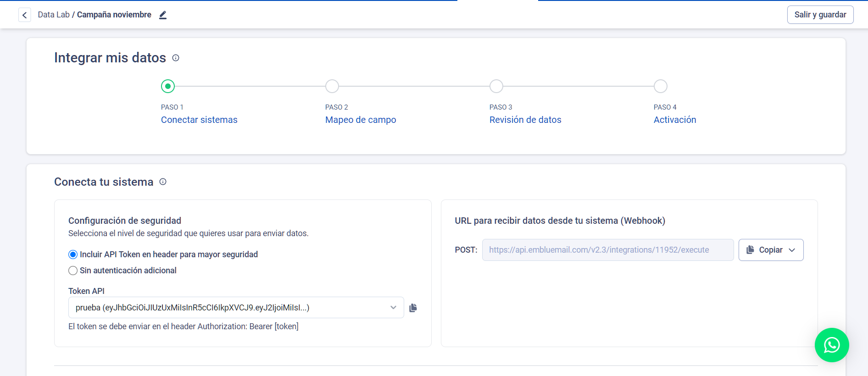Select Sin autenticación adicional option
Viewport: 868px width, 376px height.
pyautogui.click(x=73, y=271)
